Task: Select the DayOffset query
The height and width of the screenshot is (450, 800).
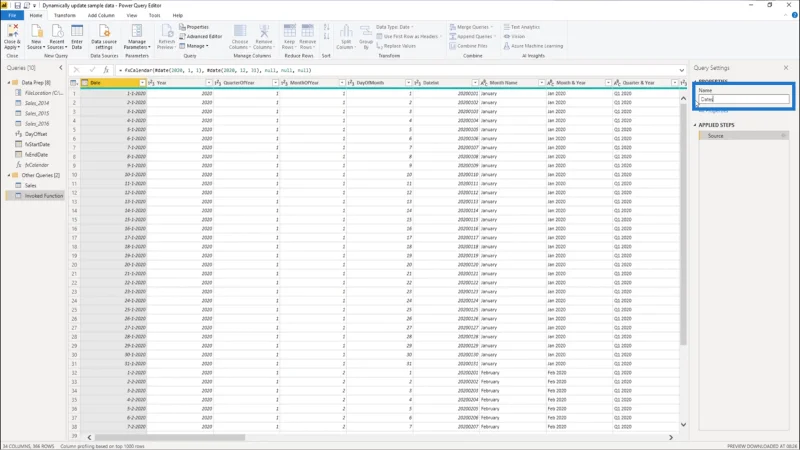Action: (36, 134)
